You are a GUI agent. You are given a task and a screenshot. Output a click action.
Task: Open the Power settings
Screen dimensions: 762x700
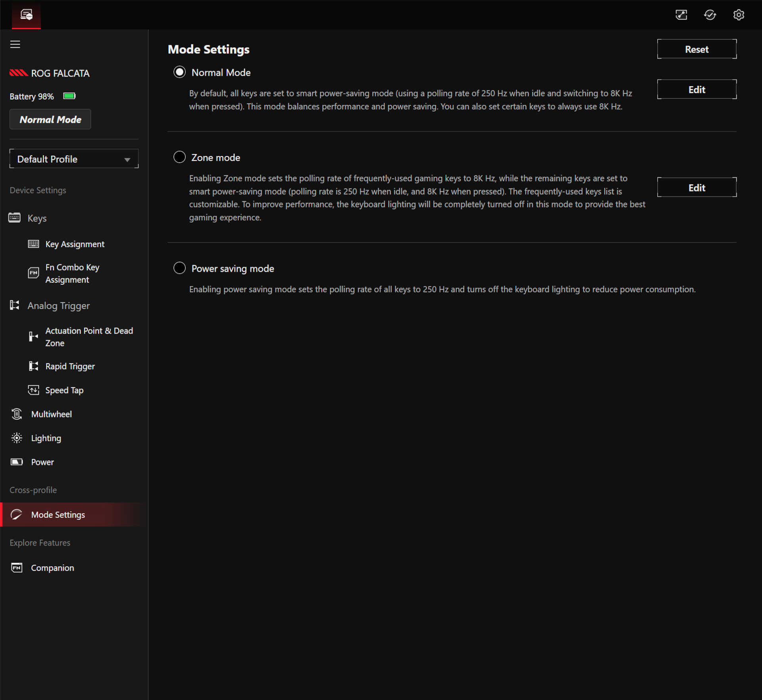click(x=42, y=462)
